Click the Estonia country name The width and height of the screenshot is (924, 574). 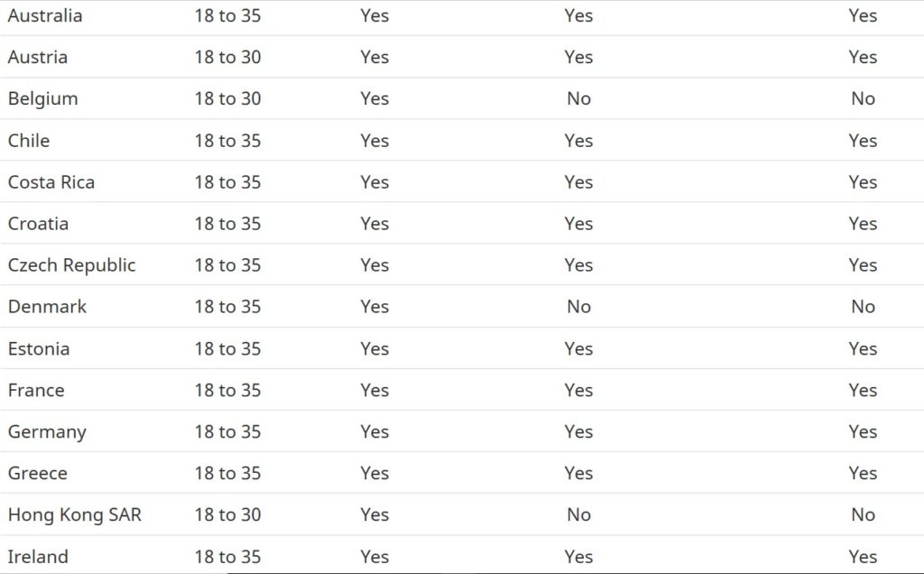(x=39, y=348)
